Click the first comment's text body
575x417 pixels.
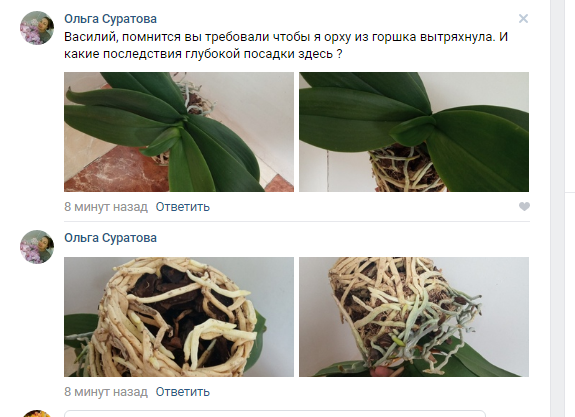click(286, 45)
